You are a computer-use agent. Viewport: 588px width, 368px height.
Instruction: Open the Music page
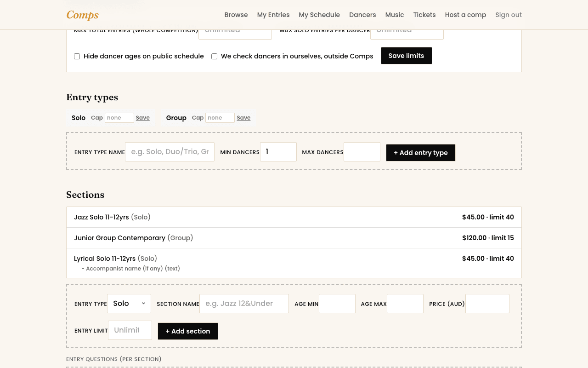coord(395,15)
